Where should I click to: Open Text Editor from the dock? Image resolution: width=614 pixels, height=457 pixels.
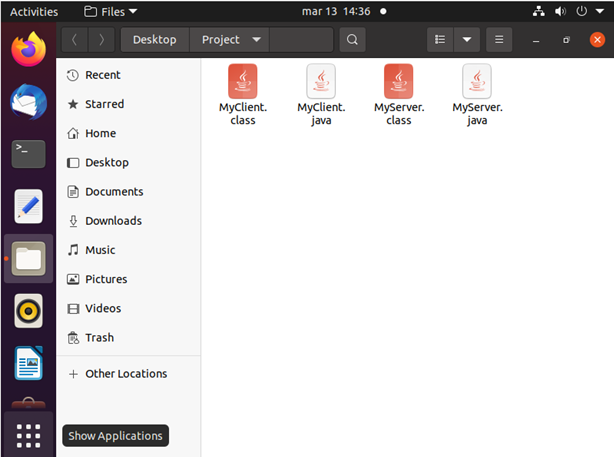tap(28, 206)
